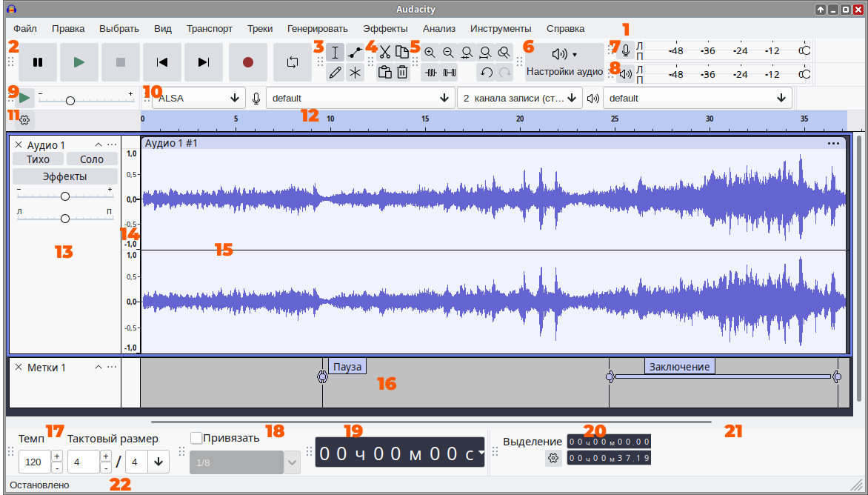Screen dimensions: 868x495
Task: Toggle Соло on Аудио 1
Action: click(x=92, y=159)
